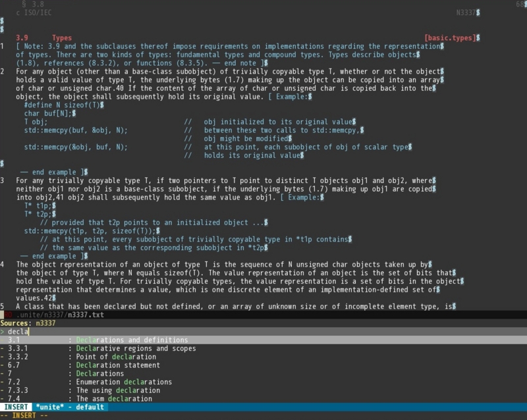Click the INSERT mode indicator in the statusline
The image size is (527, 420).
coord(16,407)
